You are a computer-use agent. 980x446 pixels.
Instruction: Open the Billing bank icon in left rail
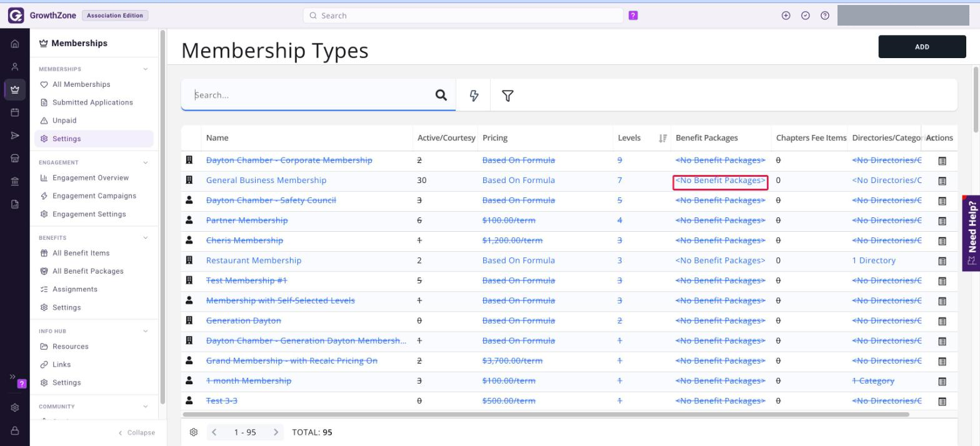(x=15, y=182)
